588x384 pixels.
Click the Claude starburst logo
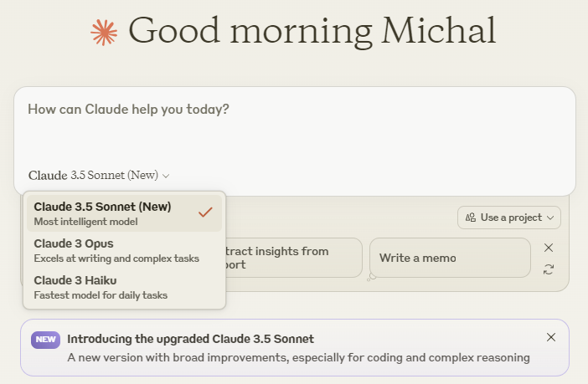point(105,32)
